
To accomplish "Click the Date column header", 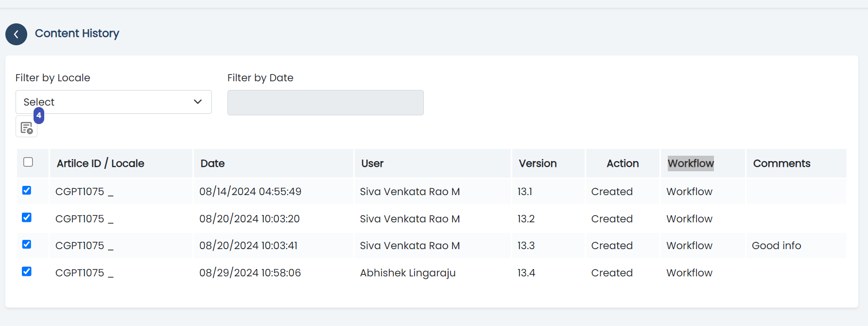I will coord(212,163).
